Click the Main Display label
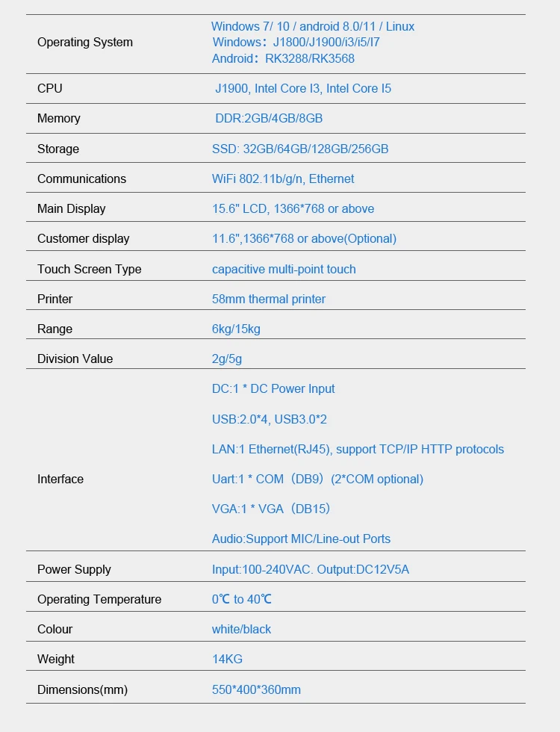560x732 pixels. tap(72, 208)
